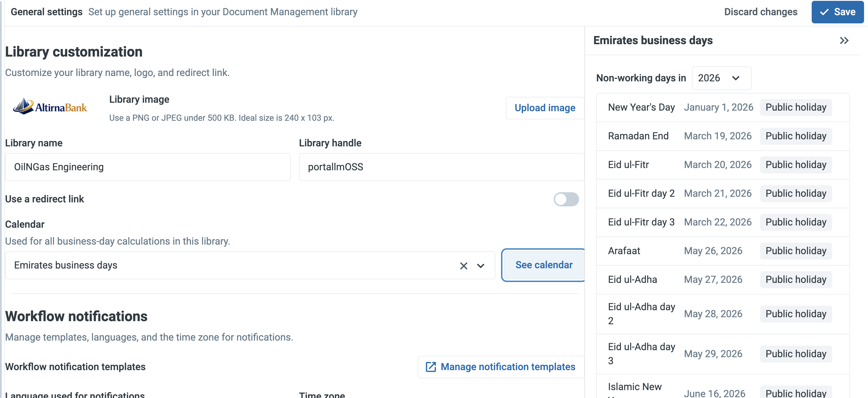Edit the Library handle field
This screenshot has width=868, height=398.
pyautogui.click(x=441, y=167)
